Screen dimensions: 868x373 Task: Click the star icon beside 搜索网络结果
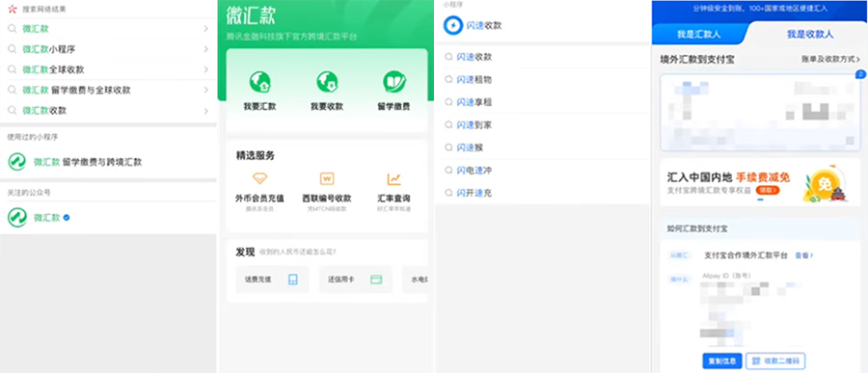tap(13, 9)
